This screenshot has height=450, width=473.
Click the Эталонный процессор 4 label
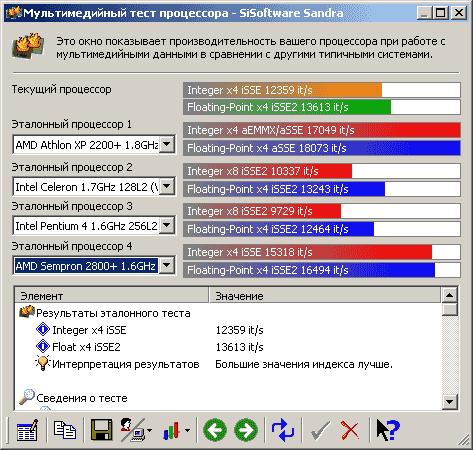[72, 246]
